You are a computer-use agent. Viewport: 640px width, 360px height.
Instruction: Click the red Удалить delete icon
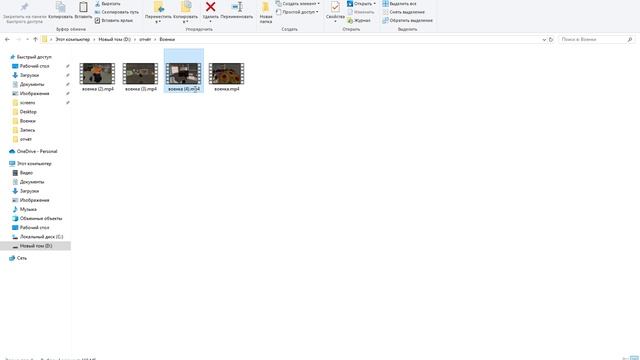point(211,7)
